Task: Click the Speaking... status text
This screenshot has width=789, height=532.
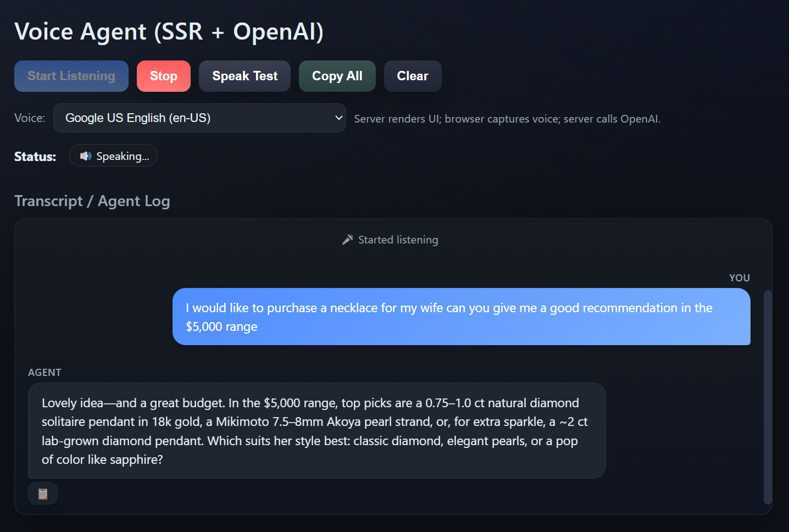Action: coord(123,156)
